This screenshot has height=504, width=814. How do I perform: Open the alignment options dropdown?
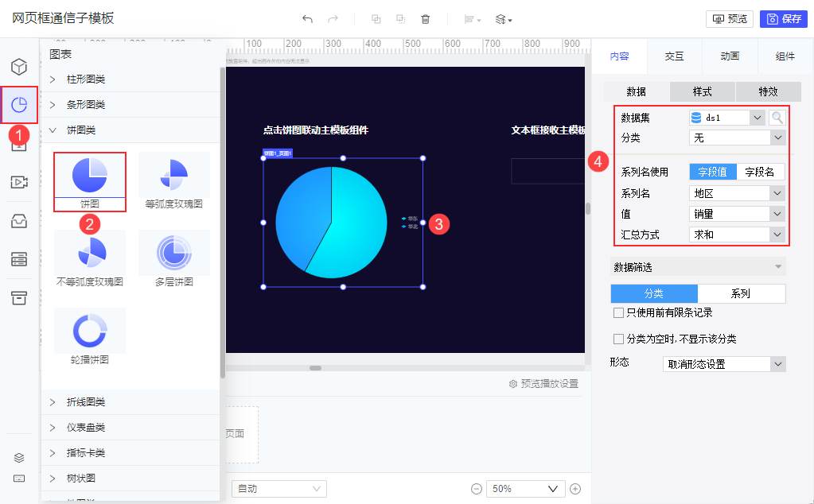(473, 20)
